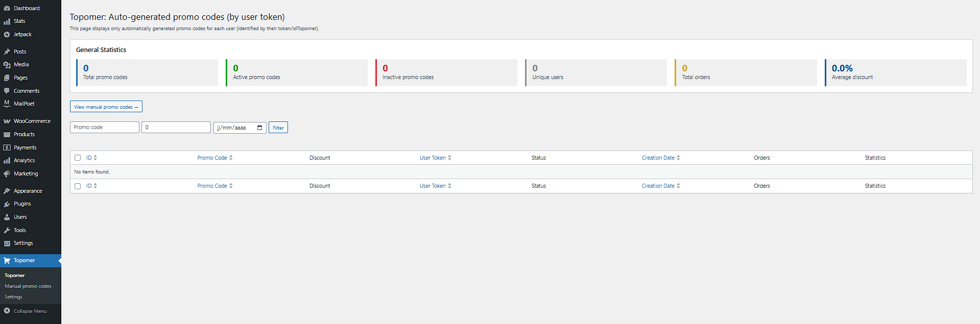The image size is (980, 324).
Task: Click the Collapse Menu arrow icon
Action: pos(7,311)
